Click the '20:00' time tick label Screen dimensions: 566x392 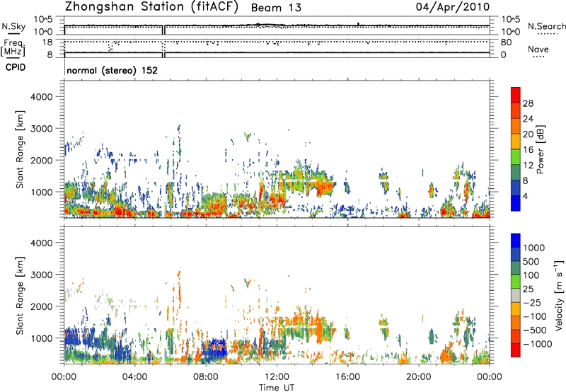tap(418, 377)
